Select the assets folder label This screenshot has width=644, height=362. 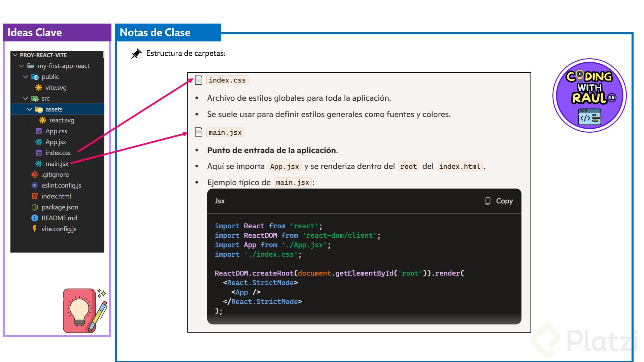click(54, 109)
